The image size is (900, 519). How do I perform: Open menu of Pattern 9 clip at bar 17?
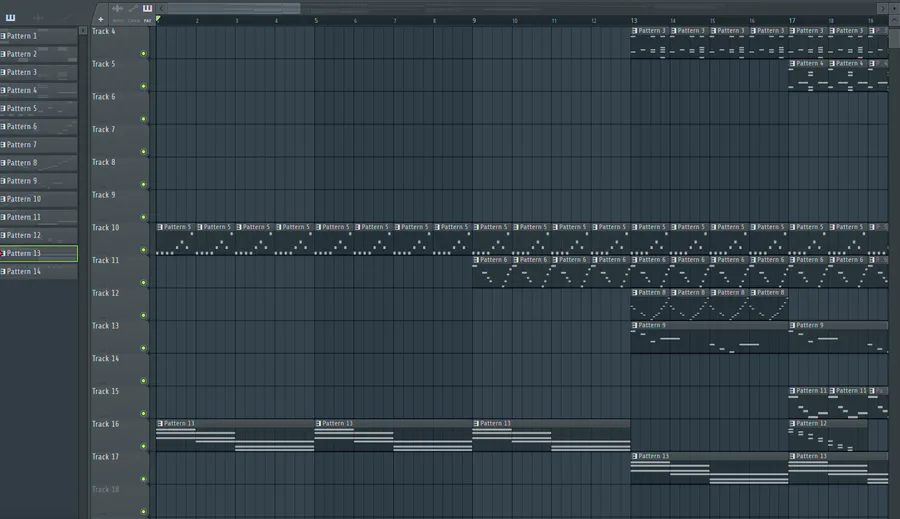[793, 326]
